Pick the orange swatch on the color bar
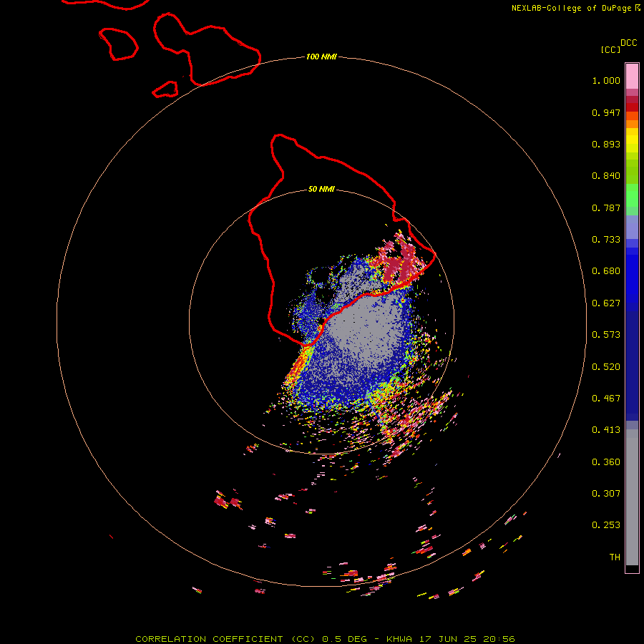 click(632, 124)
